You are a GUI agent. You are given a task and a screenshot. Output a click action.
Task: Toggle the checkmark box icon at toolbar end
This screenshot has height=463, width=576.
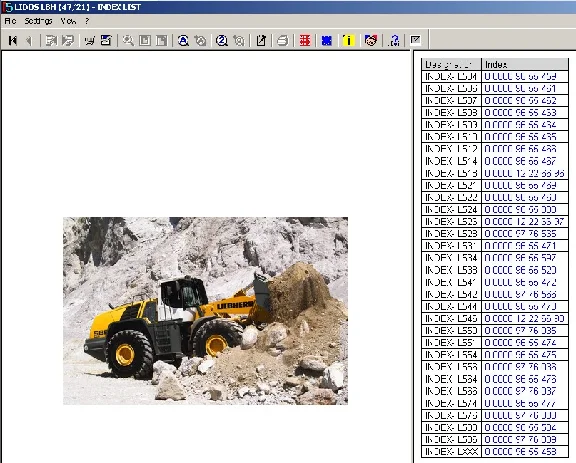(415, 40)
